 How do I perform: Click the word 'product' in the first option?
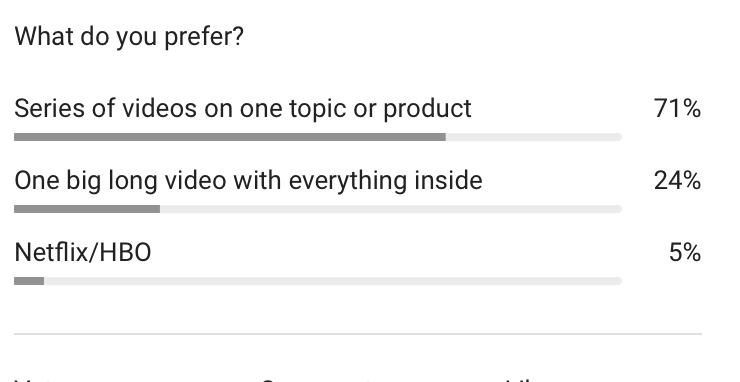427,109
